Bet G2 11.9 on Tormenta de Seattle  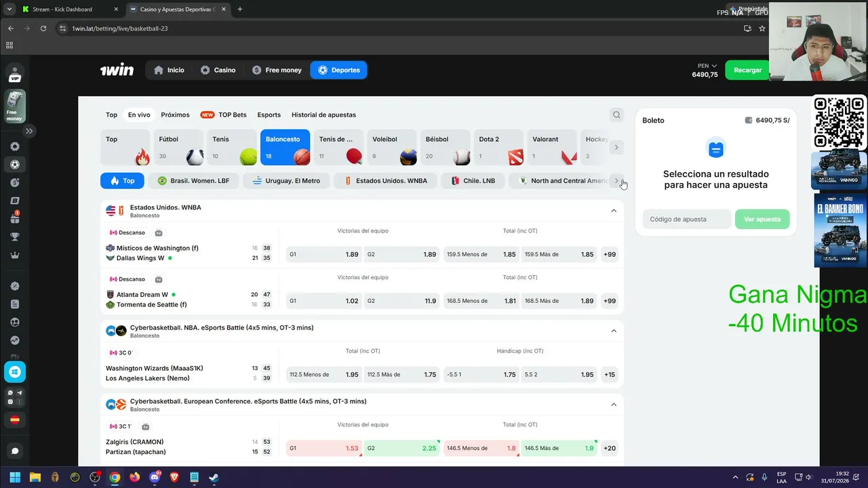point(402,301)
